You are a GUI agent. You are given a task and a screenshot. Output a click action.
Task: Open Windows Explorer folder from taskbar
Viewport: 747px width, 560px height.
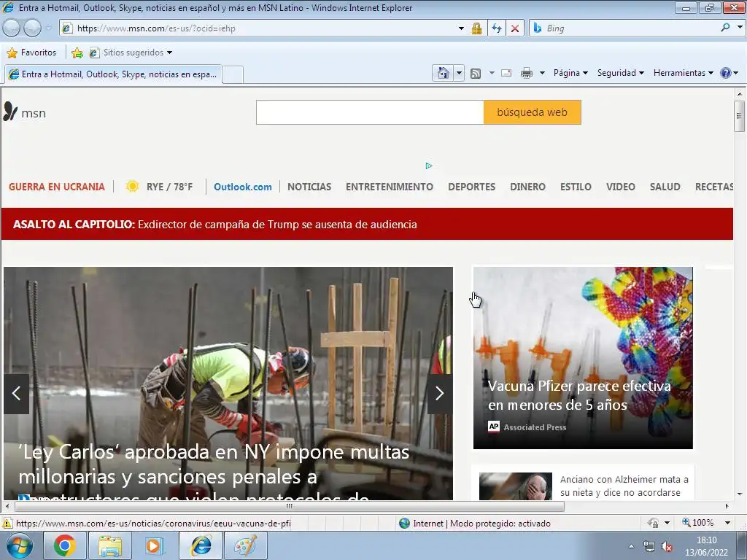click(x=110, y=545)
